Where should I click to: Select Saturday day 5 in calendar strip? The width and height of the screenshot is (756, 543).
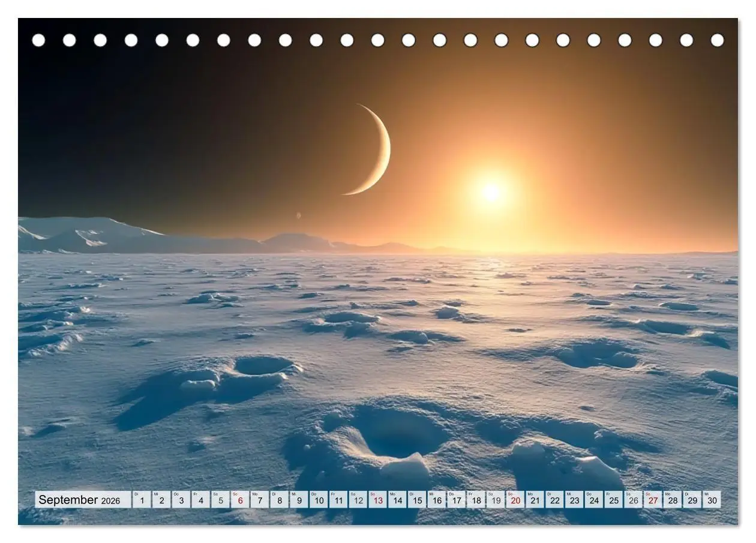(x=220, y=500)
